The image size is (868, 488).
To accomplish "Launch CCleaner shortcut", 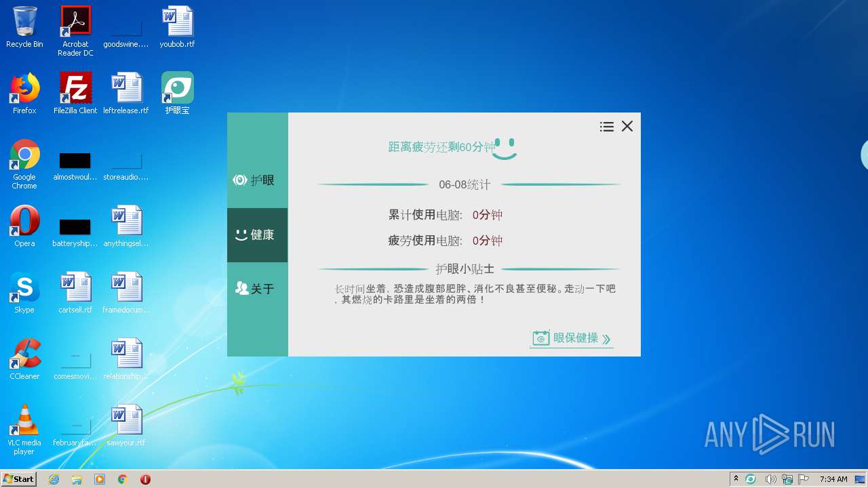I will point(24,359).
